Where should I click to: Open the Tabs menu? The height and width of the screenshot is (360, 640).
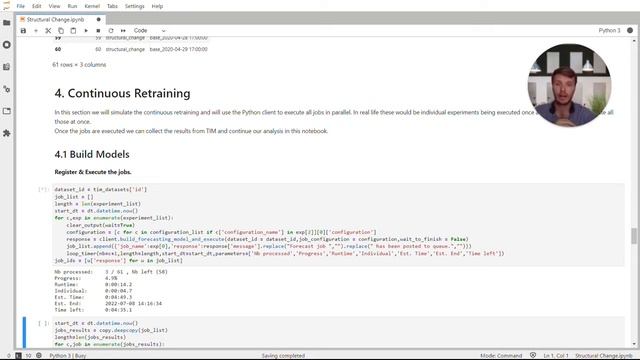(112, 6)
